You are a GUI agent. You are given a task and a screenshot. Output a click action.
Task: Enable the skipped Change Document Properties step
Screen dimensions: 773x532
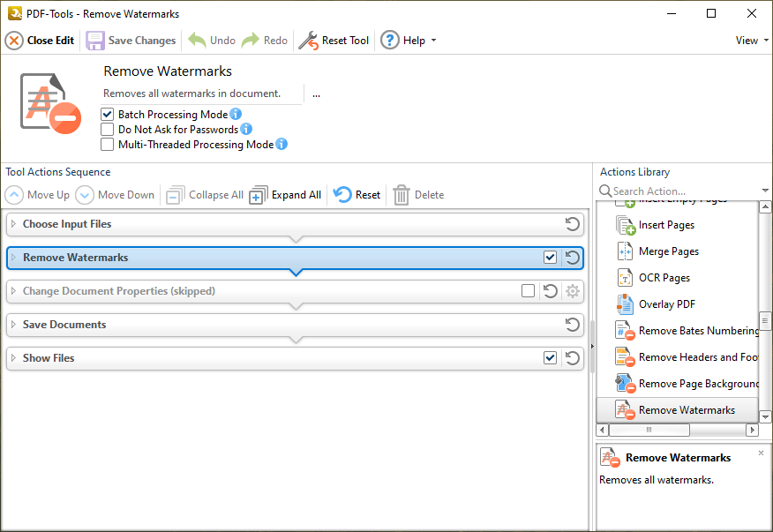coord(528,291)
